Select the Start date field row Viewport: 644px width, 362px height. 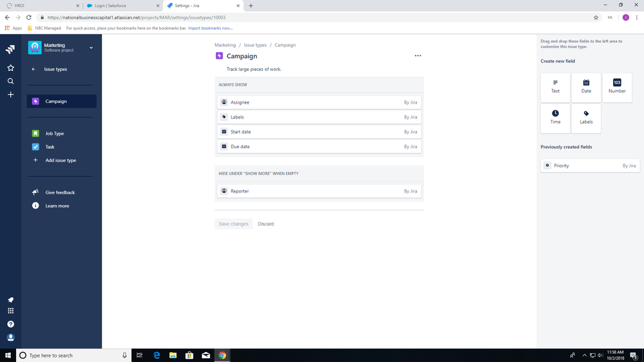[x=319, y=132]
